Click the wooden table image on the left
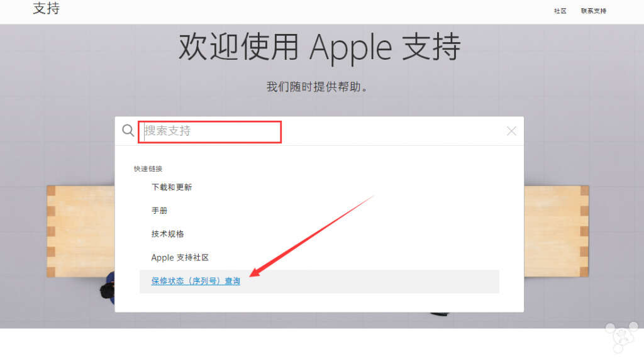The image size is (644, 359). click(81, 231)
